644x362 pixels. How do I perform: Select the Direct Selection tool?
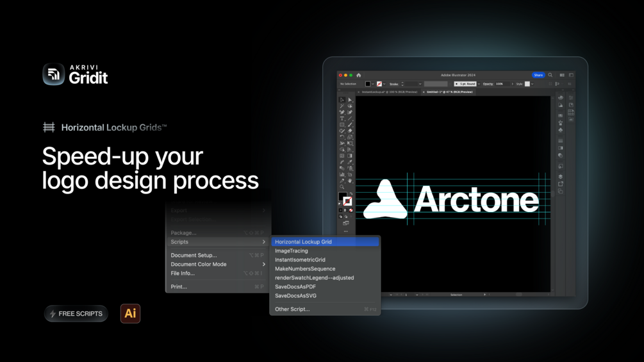[x=350, y=100]
